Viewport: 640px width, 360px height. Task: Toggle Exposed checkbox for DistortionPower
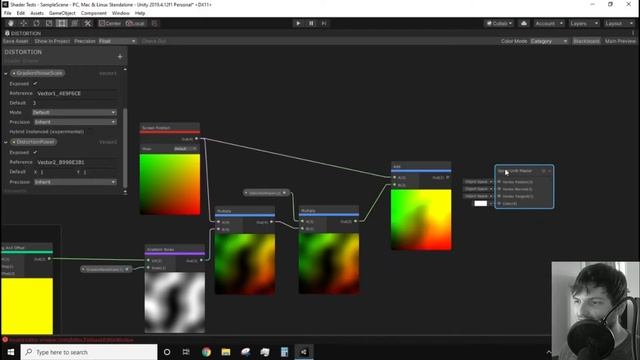(x=35, y=153)
